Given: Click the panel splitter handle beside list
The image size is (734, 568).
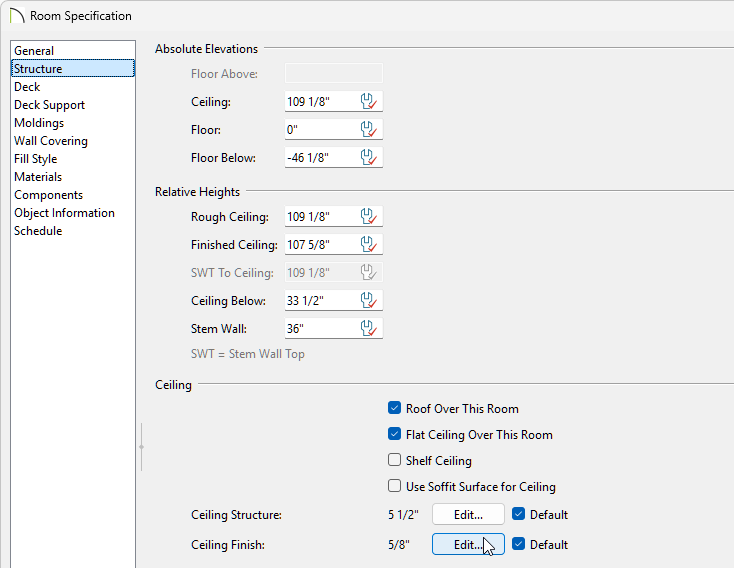Looking at the screenshot, I should tap(141, 447).
